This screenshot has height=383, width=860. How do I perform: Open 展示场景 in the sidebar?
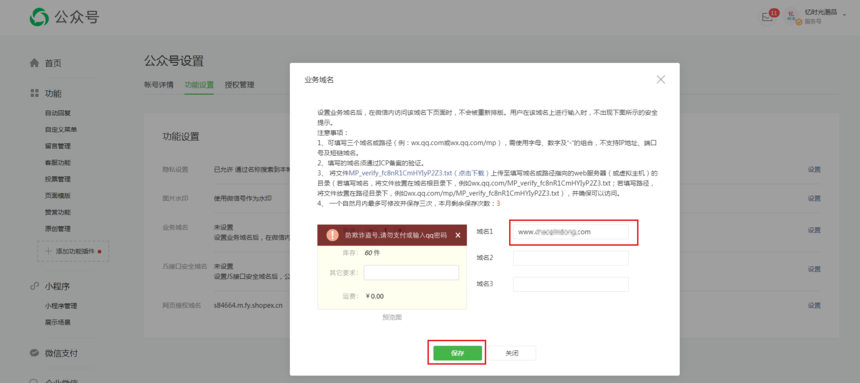(58, 323)
